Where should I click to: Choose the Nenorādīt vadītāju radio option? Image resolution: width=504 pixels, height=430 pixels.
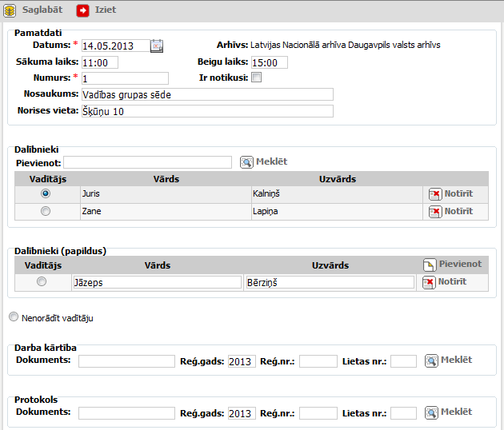tap(13, 317)
